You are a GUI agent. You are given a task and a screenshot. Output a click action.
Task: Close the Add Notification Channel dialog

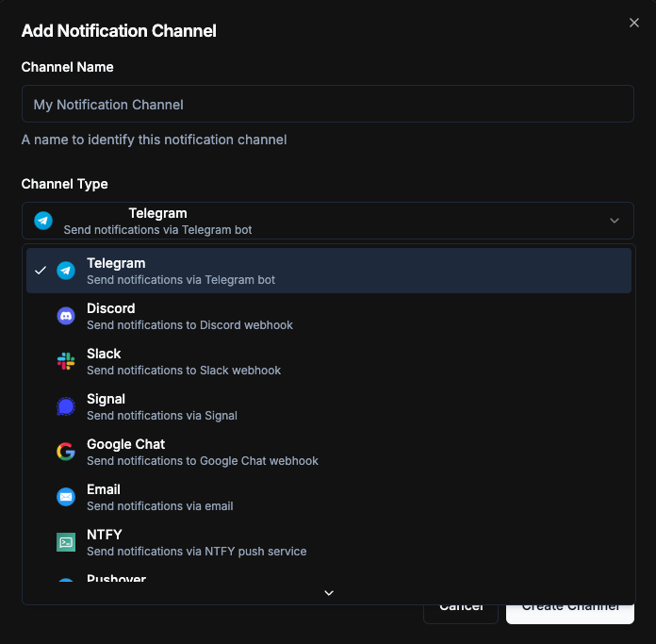634,23
